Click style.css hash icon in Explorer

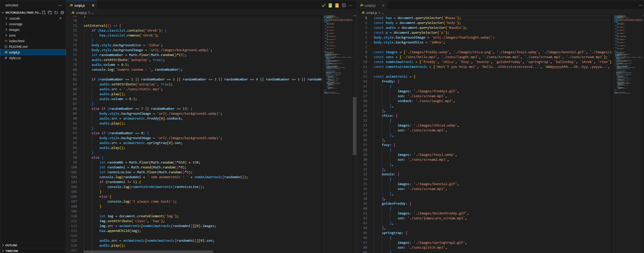[6, 58]
